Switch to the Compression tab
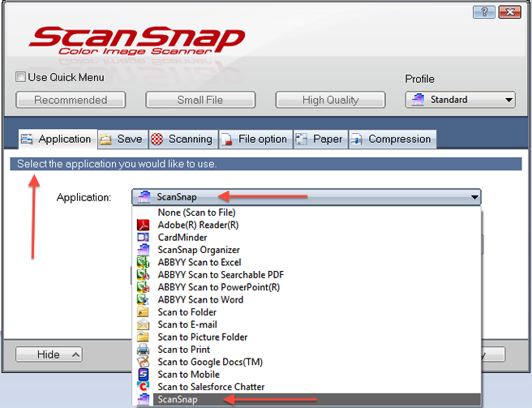 (393, 140)
